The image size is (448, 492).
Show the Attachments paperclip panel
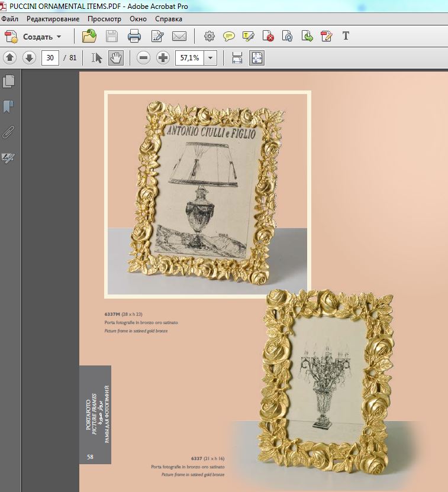[x=8, y=132]
